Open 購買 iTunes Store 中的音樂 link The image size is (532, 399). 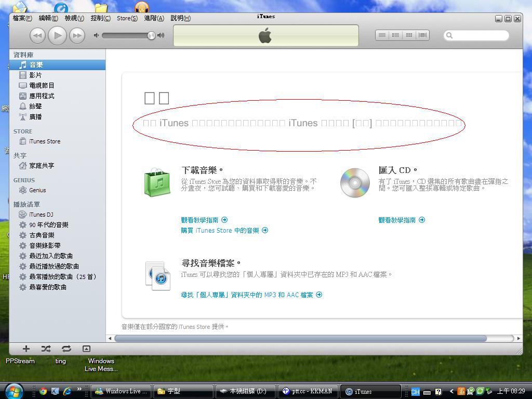coord(224,230)
